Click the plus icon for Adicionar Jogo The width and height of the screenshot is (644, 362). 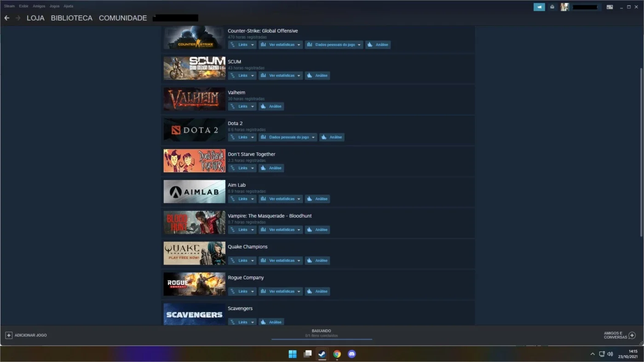pyautogui.click(x=9, y=335)
